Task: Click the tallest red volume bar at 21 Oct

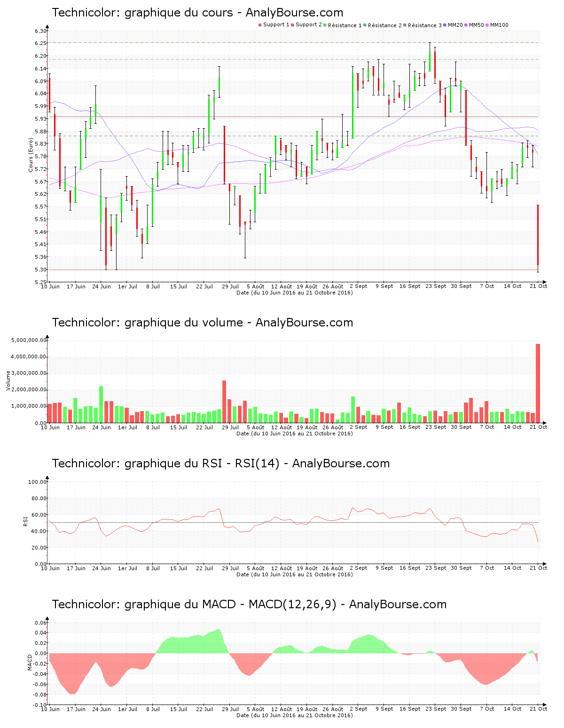Action: point(538,383)
